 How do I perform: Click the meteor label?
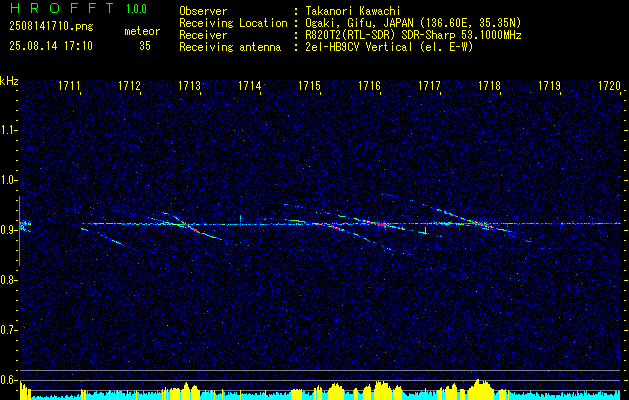pyautogui.click(x=142, y=31)
